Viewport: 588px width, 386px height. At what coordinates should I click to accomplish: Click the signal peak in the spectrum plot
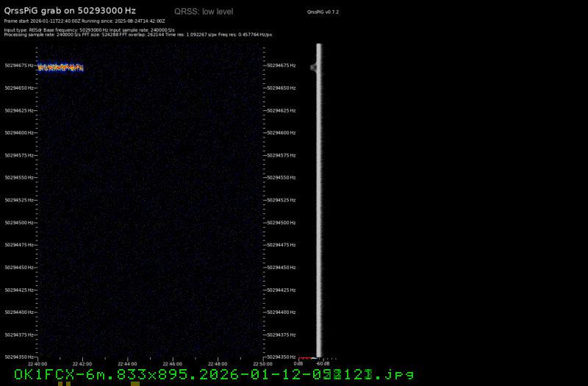click(314, 67)
